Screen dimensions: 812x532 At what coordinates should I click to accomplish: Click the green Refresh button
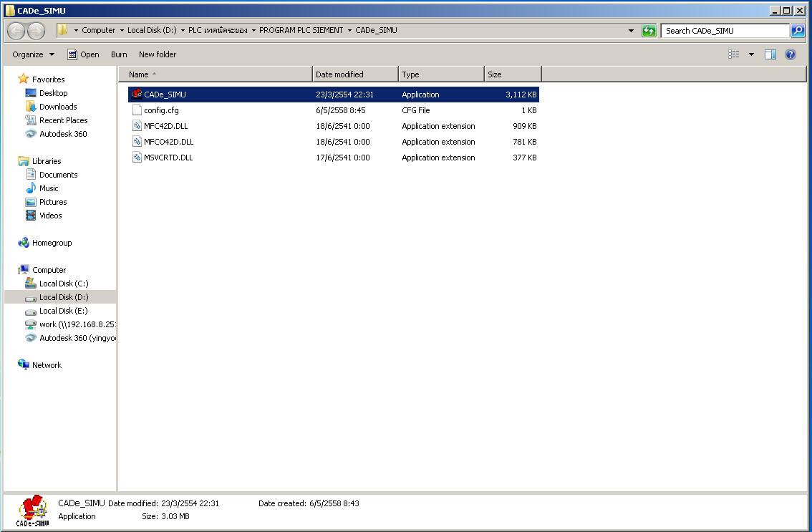(649, 31)
